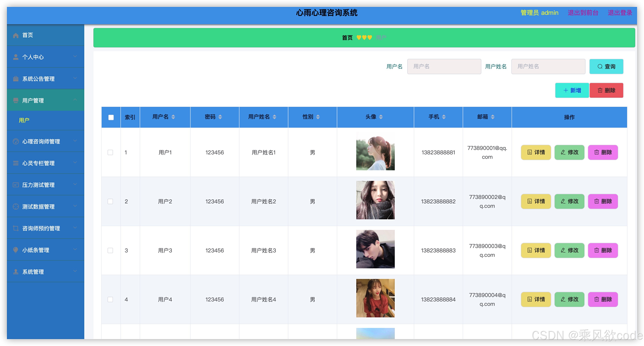Click the icon beside 心理咨询师管理
Image resolution: width=644 pixels, height=346 pixels.
point(16,141)
